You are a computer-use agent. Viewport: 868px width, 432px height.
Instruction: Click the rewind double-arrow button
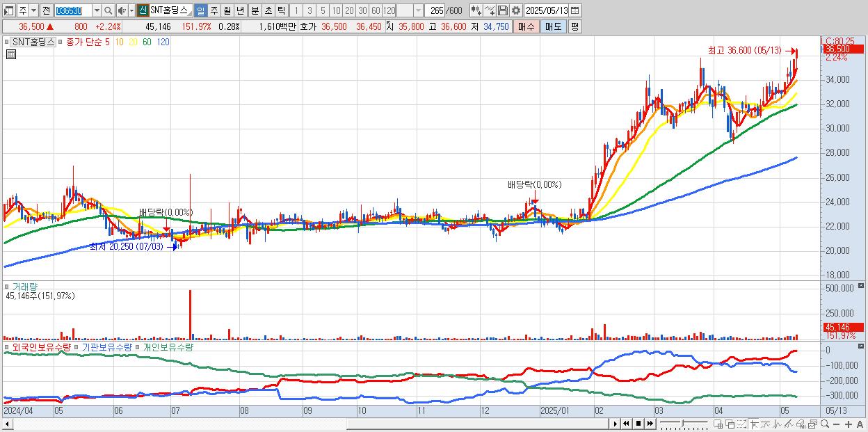point(626,424)
